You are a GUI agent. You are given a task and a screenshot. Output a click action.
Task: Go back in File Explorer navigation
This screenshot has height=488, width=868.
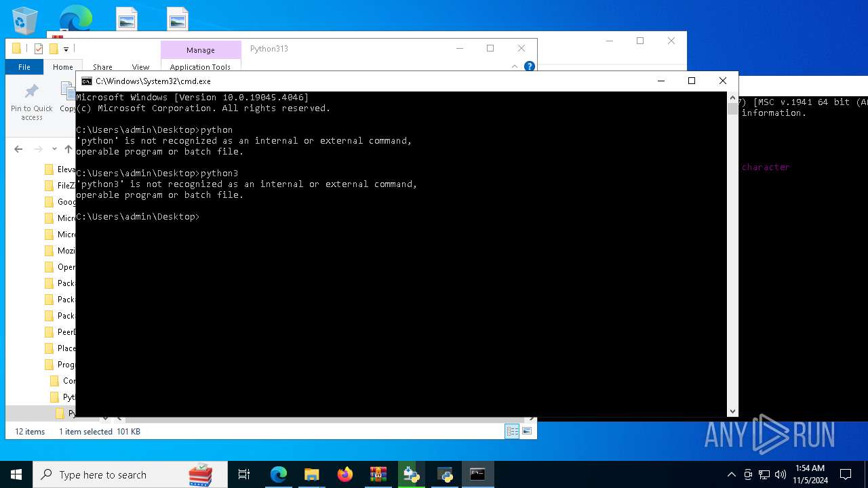(18, 149)
